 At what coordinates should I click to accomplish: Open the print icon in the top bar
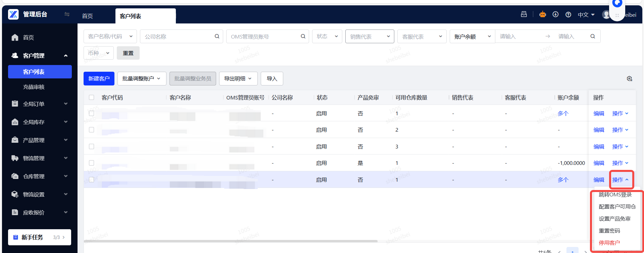tap(524, 14)
